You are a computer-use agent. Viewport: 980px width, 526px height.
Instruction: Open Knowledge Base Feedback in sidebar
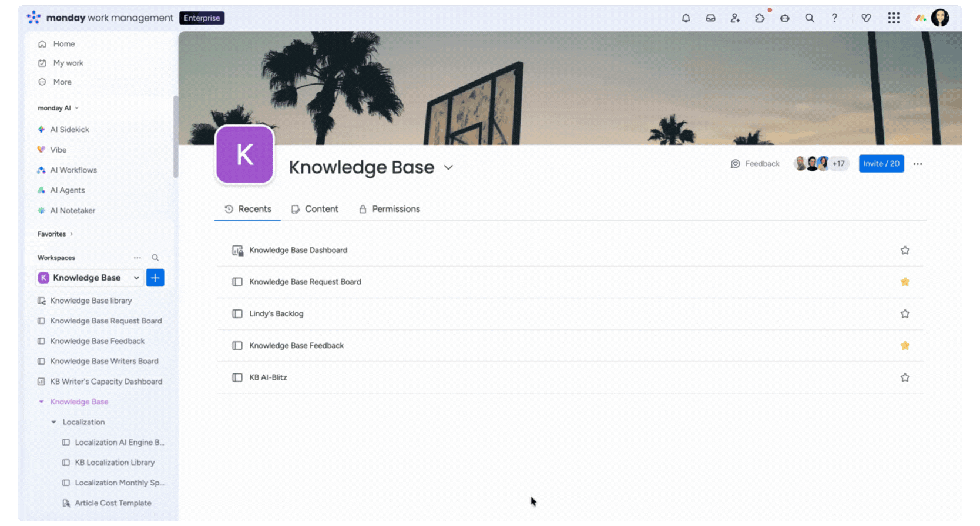(x=97, y=341)
